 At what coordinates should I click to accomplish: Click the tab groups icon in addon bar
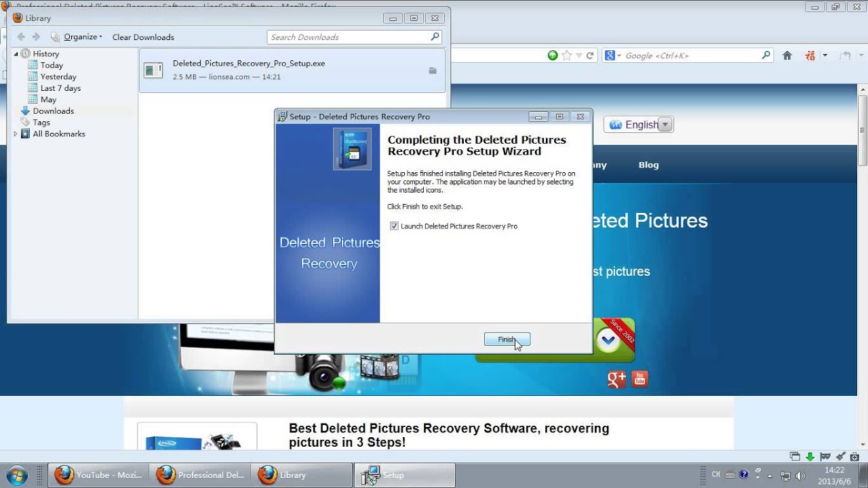coord(795,457)
